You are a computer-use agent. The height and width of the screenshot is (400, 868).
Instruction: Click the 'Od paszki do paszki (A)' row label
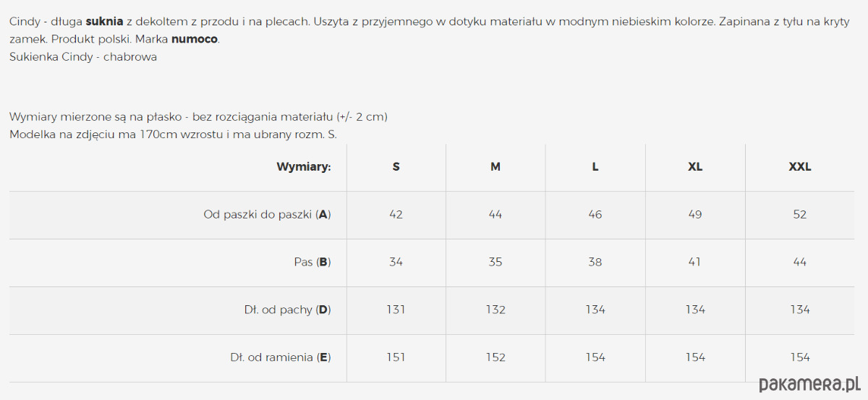[x=267, y=215]
